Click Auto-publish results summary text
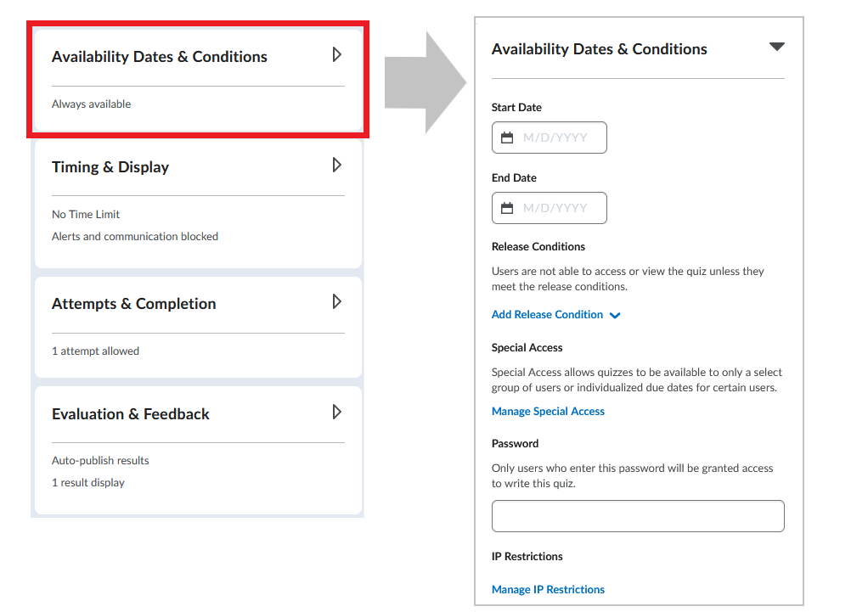Screen dimensions: 868x612 (100, 460)
